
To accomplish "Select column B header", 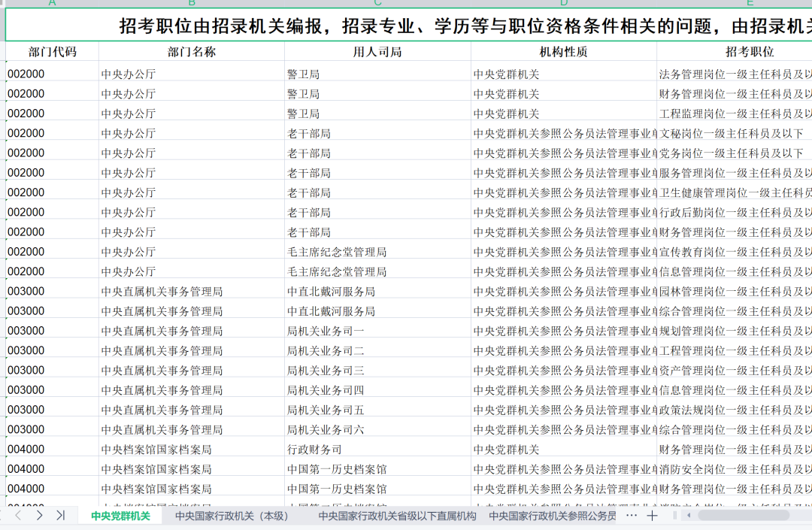I will coord(192,4).
